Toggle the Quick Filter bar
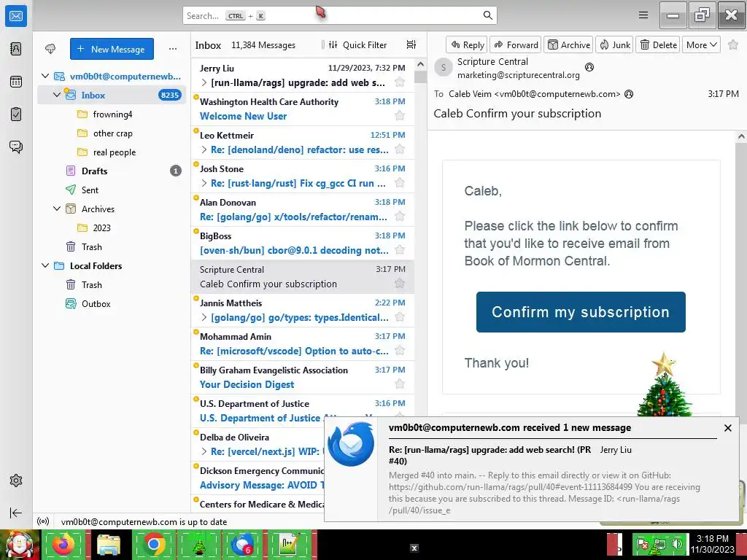 357,44
